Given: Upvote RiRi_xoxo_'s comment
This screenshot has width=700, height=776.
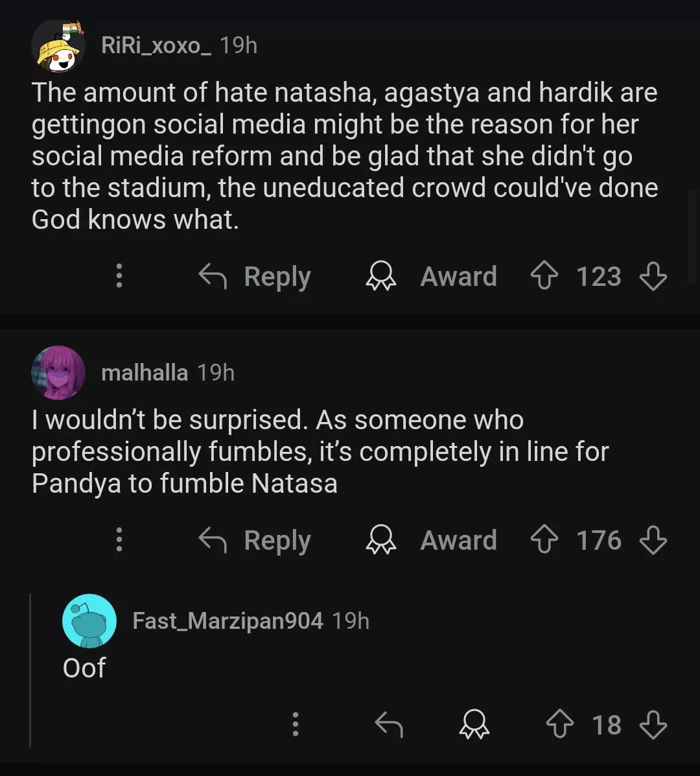Looking at the screenshot, I should (544, 277).
